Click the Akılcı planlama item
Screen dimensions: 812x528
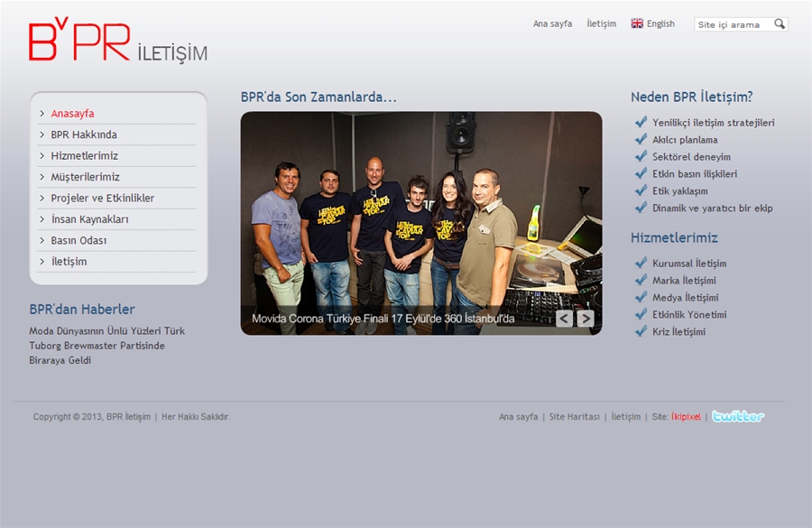pos(685,140)
